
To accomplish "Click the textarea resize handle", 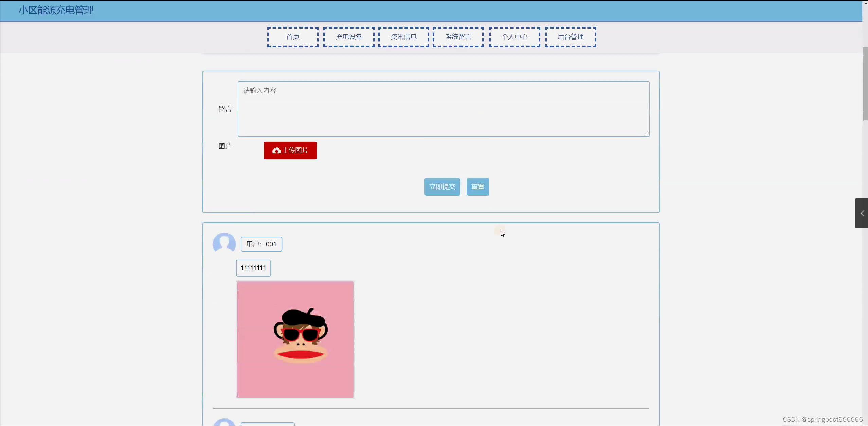I will coord(646,134).
